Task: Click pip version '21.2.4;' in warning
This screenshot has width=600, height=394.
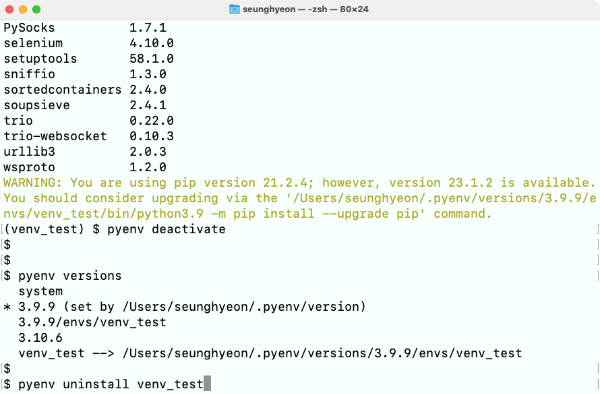Action: point(289,183)
